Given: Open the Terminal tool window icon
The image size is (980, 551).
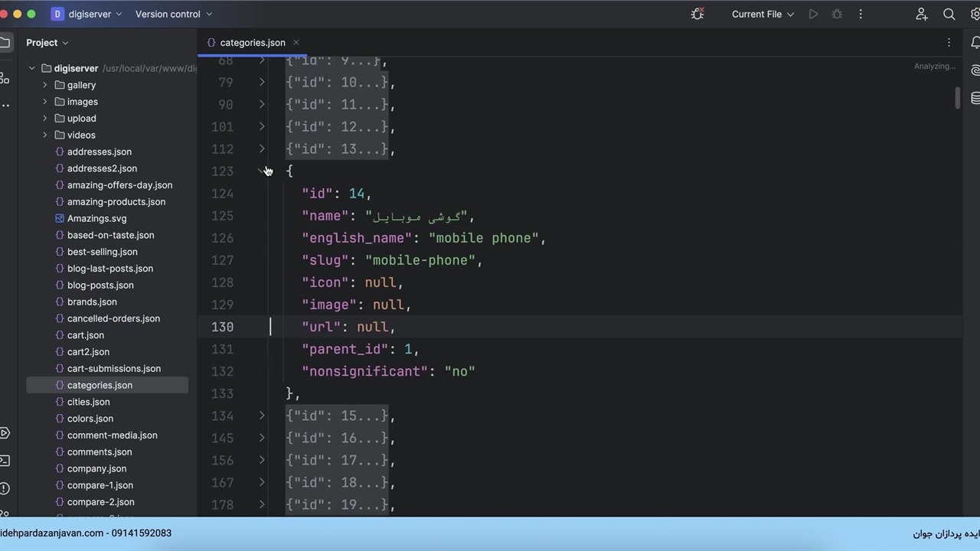Looking at the screenshot, I should click(5, 461).
